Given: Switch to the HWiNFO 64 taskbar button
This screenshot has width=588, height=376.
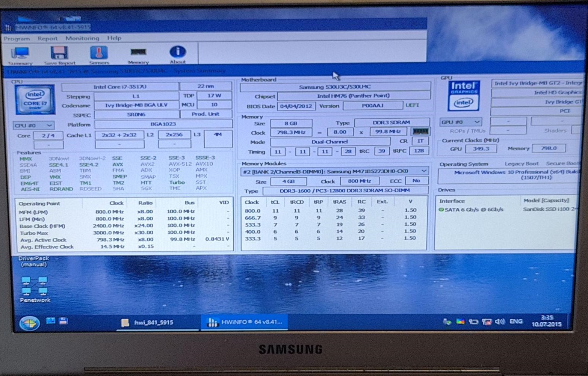Looking at the screenshot, I should pyautogui.click(x=244, y=322).
